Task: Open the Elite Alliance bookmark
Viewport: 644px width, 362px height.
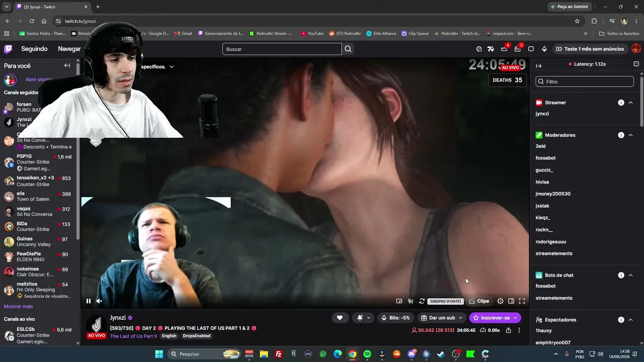Action: coord(381,34)
